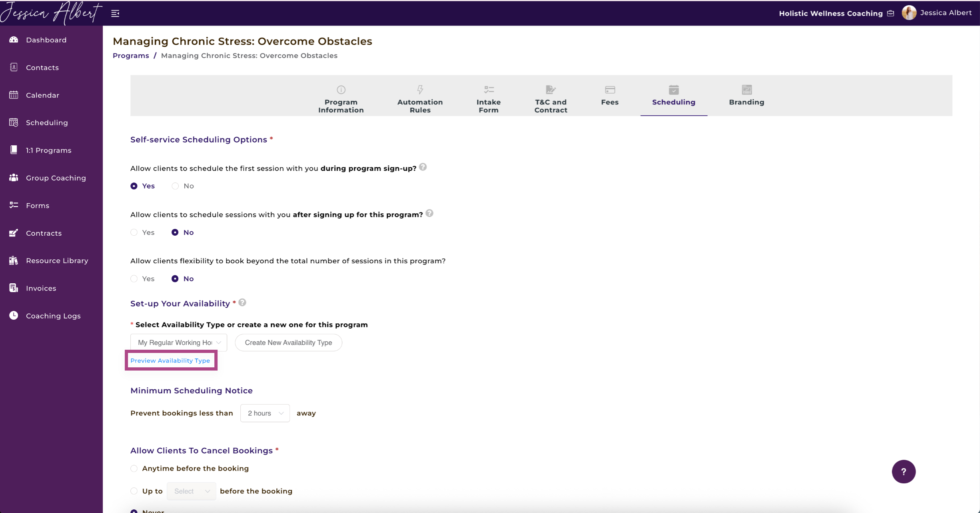
Task: Open the Calendar sidebar icon
Action: click(14, 95)
